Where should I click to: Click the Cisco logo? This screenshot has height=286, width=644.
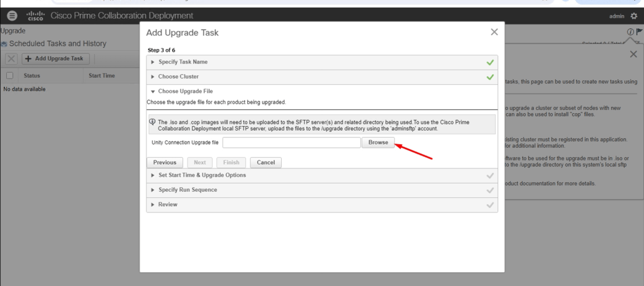coord(35,16)
